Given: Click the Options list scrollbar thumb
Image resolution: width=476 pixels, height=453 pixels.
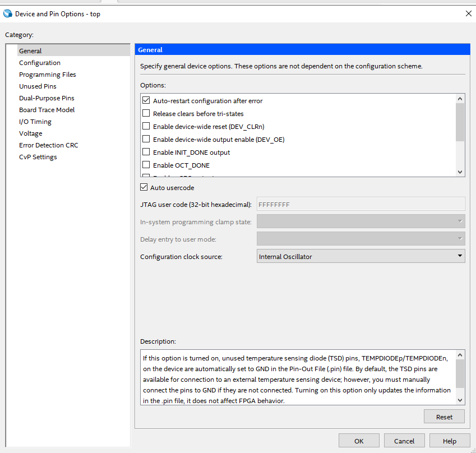Looking at the screenshot, I should click(x=460, y=122).
